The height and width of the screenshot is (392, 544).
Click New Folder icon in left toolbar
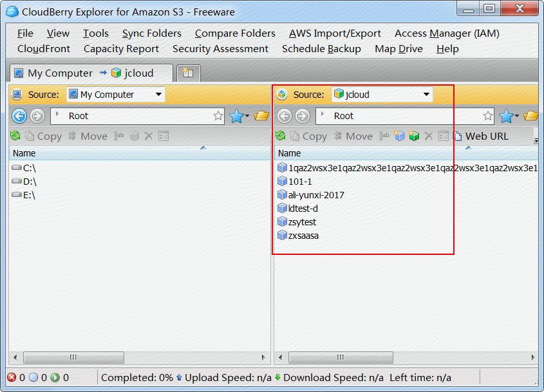[135, 136]
